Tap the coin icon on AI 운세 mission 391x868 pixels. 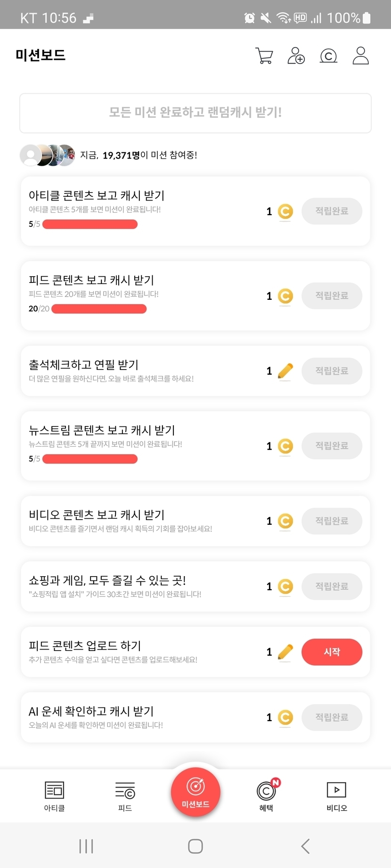285,717
